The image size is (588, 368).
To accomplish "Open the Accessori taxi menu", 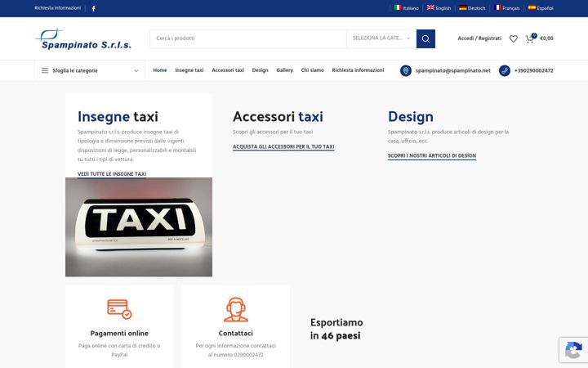I will point(228,70).
